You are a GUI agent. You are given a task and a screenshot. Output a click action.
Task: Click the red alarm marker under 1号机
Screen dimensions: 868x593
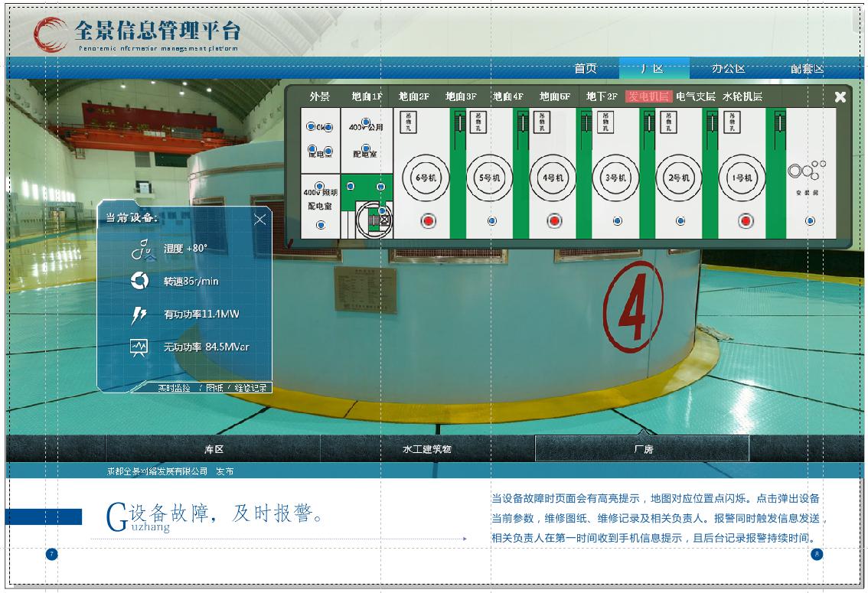coord(745,221)
